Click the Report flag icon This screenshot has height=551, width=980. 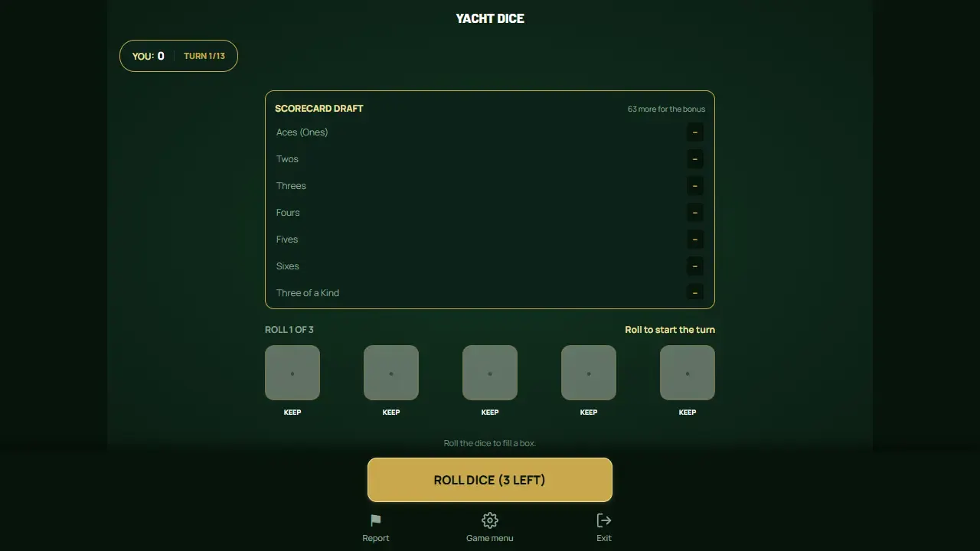375,520
